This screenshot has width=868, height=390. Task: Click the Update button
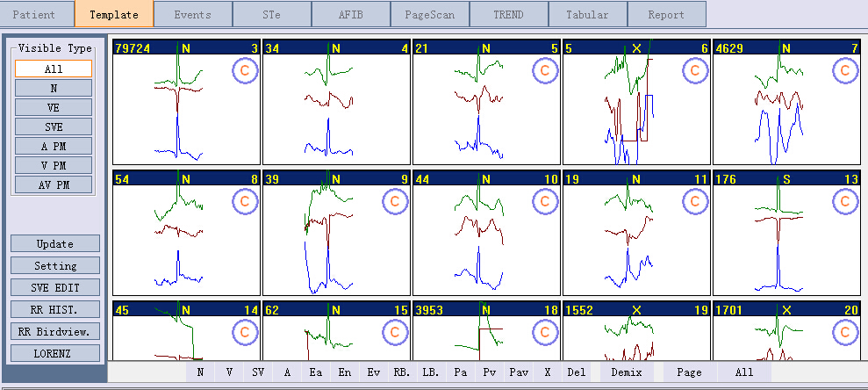point(55,244)
